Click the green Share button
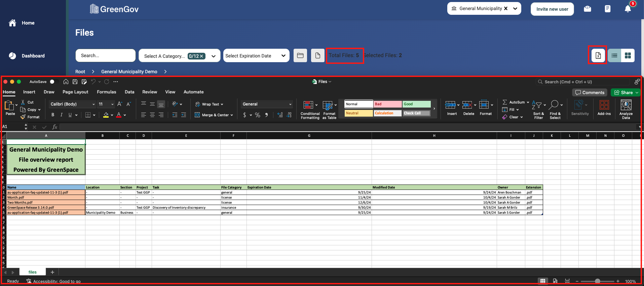Image resolution: width=644 pixels, height=286 pixels. point(626,92)
